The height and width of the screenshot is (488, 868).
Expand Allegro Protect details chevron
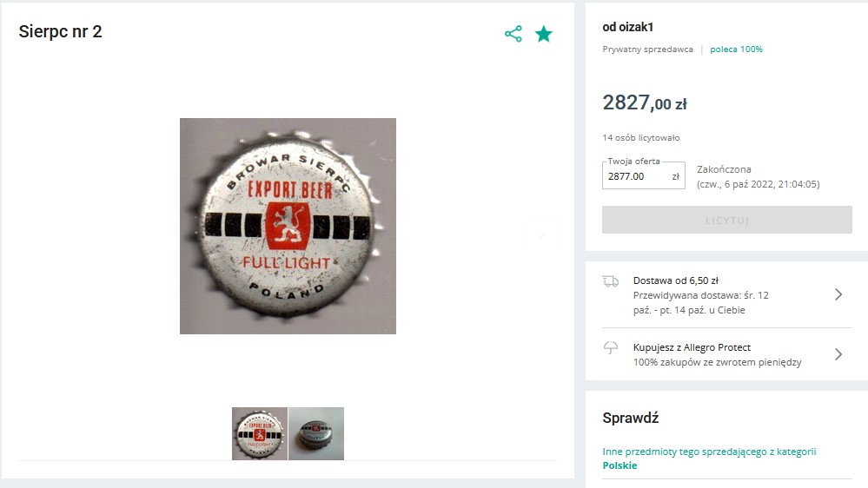(x=838, y=354)
